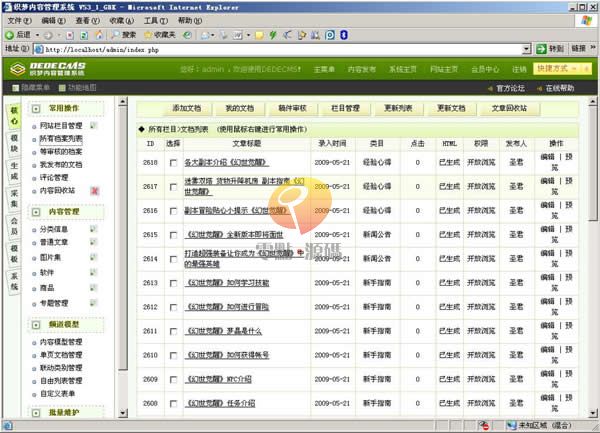Click the yellow folder icon in IE toolbar
The width and height of the screenshot is (600, 433).
[x=259, y=35]
